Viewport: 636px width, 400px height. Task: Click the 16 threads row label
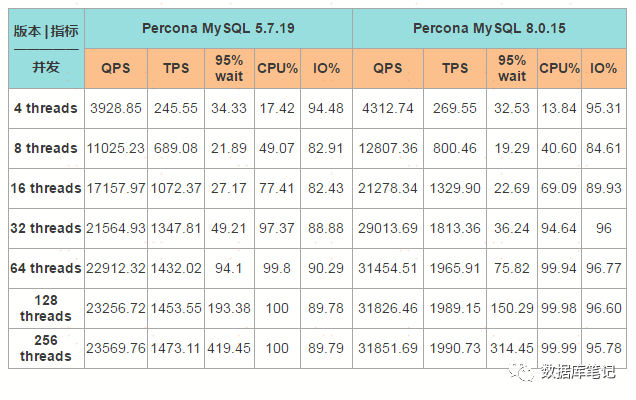(x=46, y=188)
